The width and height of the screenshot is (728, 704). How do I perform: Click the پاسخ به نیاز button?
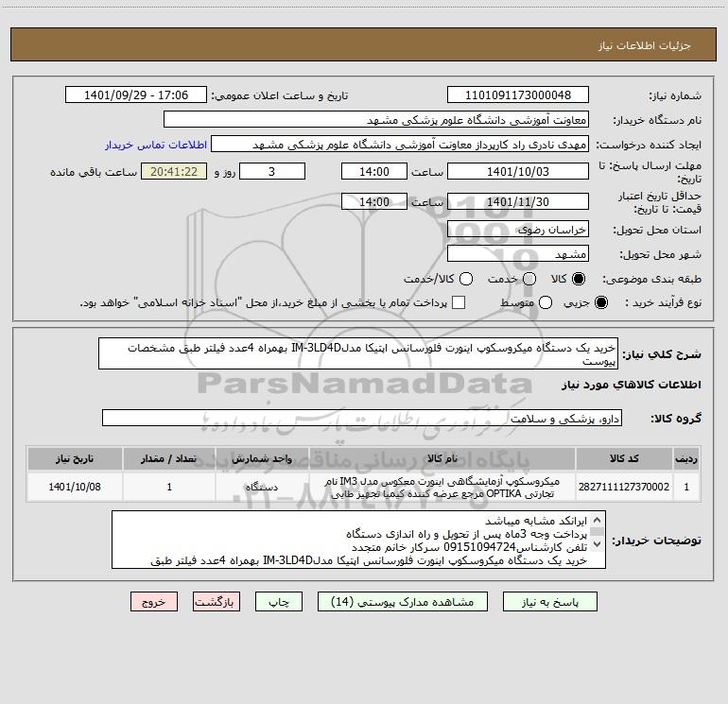pyautogui.click(x=549, y=602)
